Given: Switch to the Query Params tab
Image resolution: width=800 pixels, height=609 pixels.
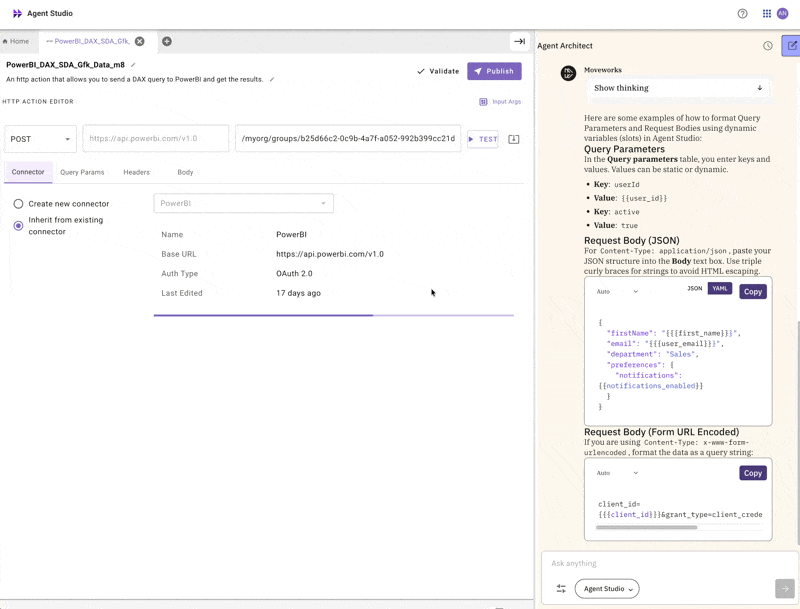Looking at the screenshot, I should 82,172.
